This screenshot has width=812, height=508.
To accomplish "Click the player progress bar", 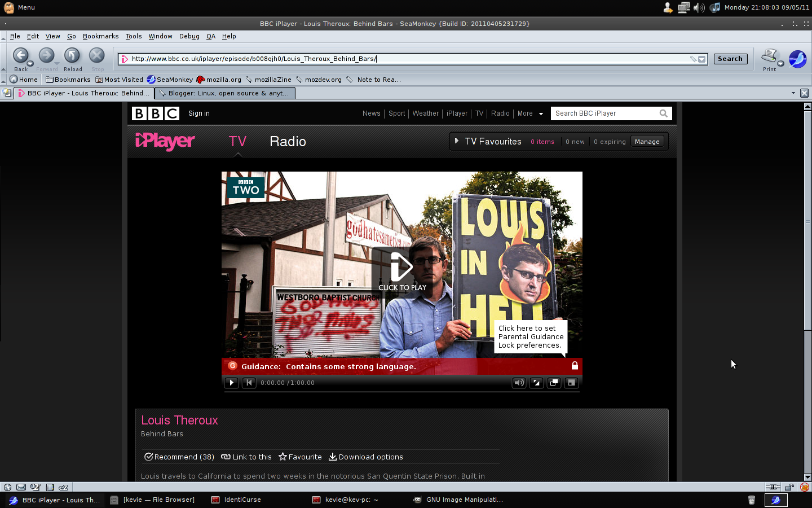I will click(x=402, y=391).
